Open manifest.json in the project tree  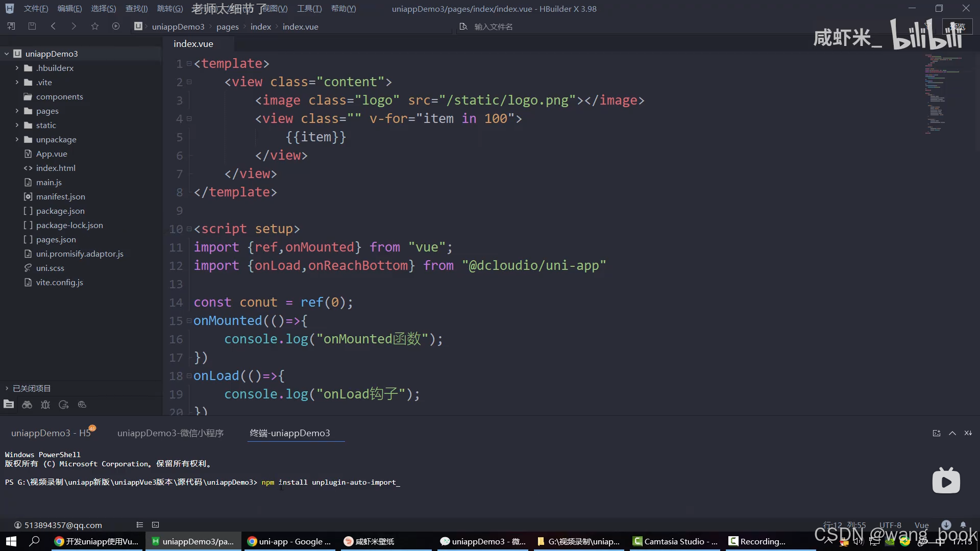tap(61, 196)
